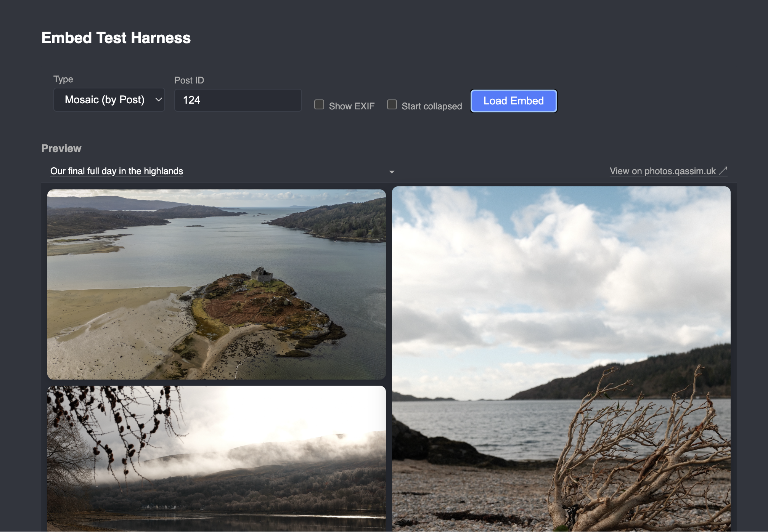Tick the Start collapsed checkbox

(392, 104)
